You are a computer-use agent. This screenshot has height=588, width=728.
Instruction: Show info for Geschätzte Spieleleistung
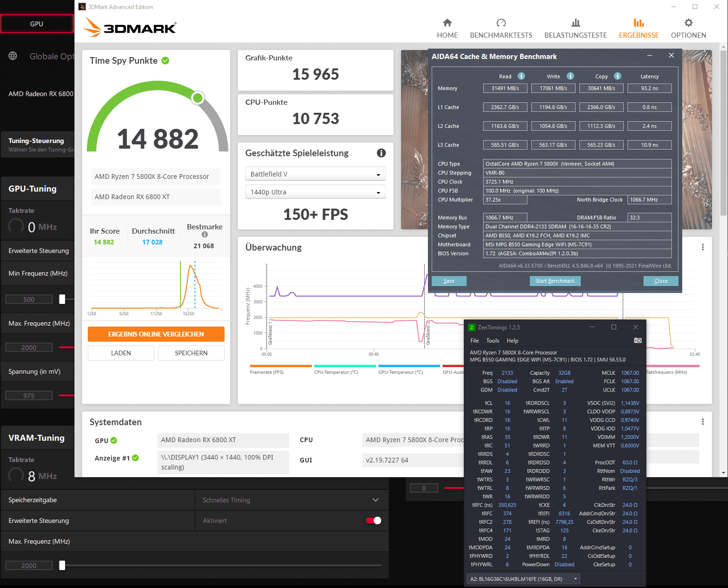[x=381, y=153]
